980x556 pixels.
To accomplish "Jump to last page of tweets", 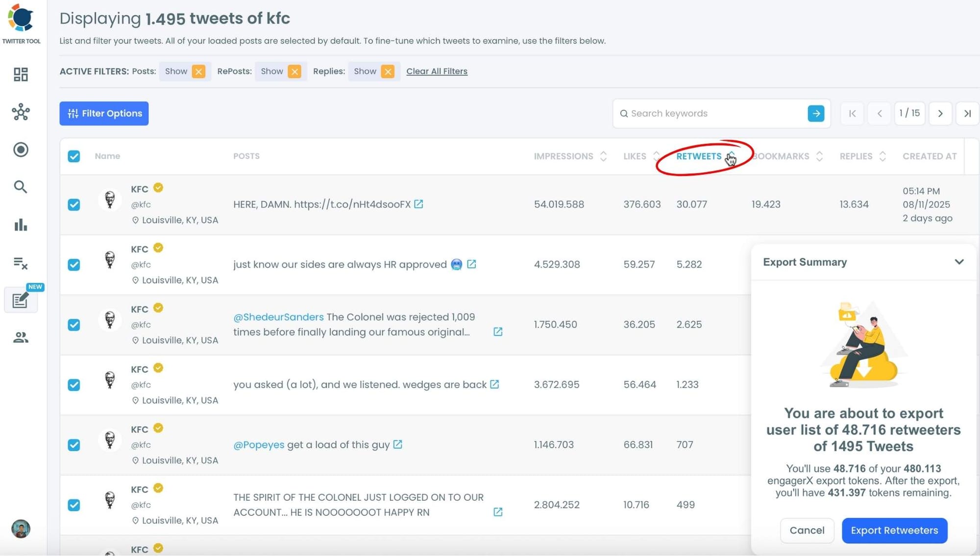I will point(967,114).
